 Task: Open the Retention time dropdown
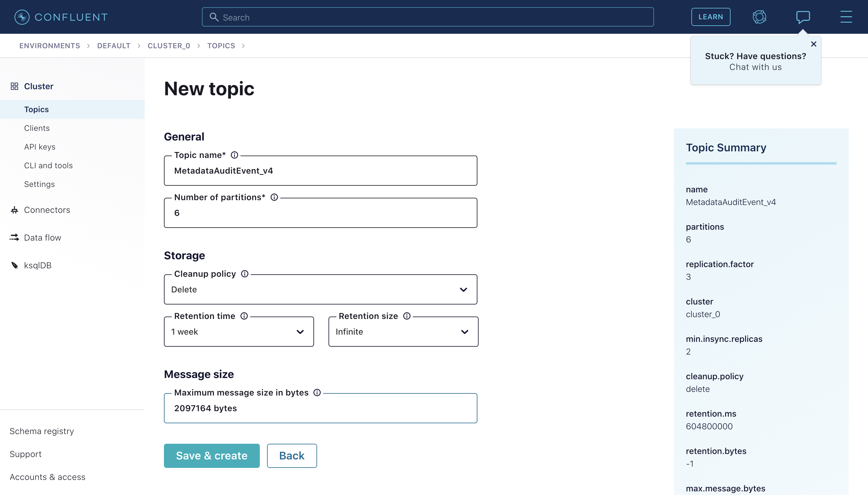(300, 332)
